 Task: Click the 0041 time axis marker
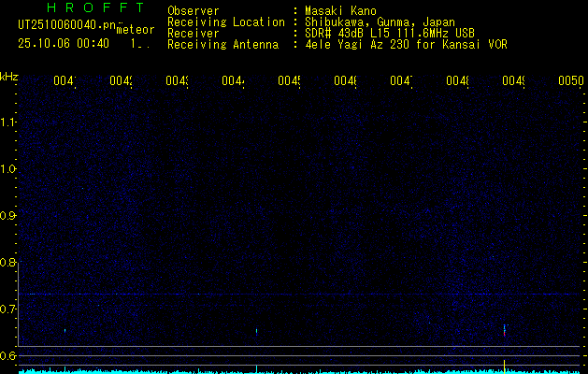coord(65,81)
